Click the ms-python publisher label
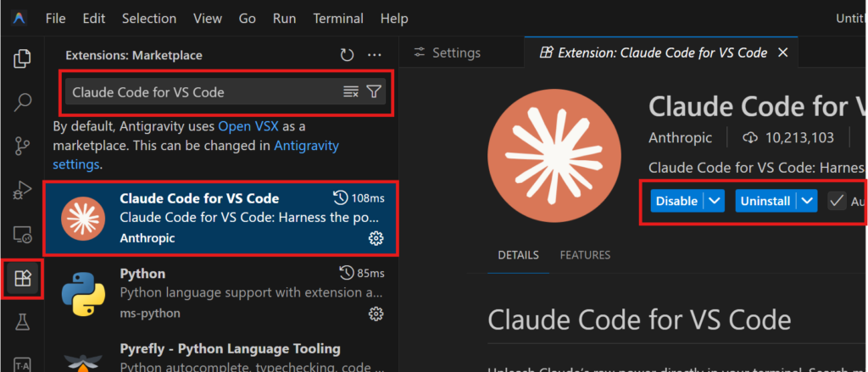 (150, 314)
